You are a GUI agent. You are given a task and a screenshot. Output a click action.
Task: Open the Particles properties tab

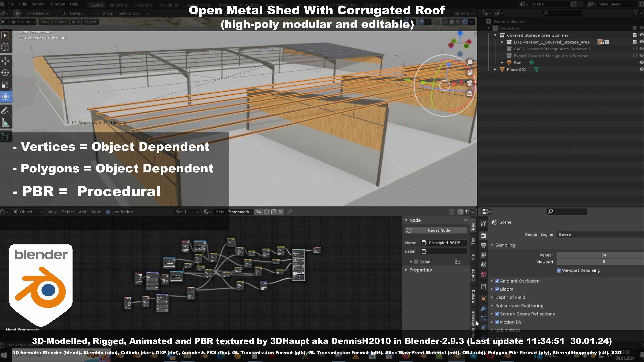tap(484, 318)
